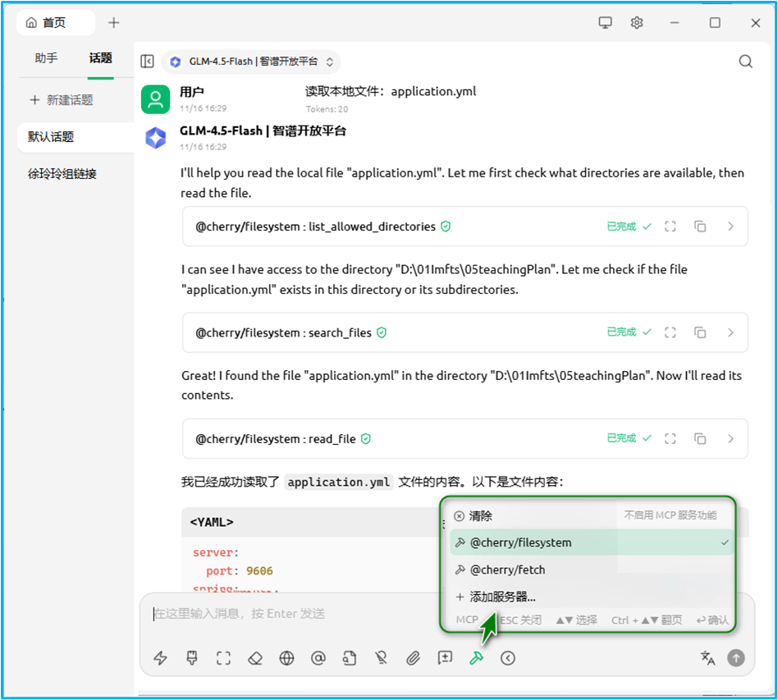Select @cherry/fetch MCP server

(x=591, y=570)
